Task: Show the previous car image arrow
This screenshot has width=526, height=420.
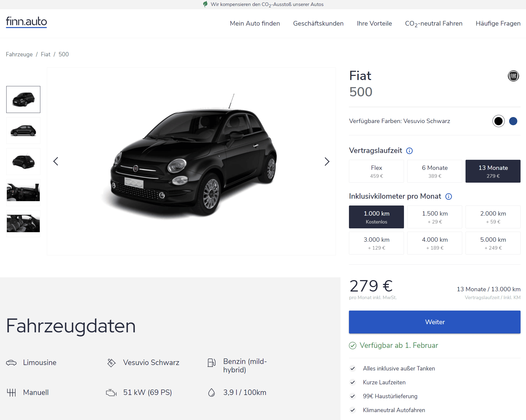Action: (x=56, y=161)
